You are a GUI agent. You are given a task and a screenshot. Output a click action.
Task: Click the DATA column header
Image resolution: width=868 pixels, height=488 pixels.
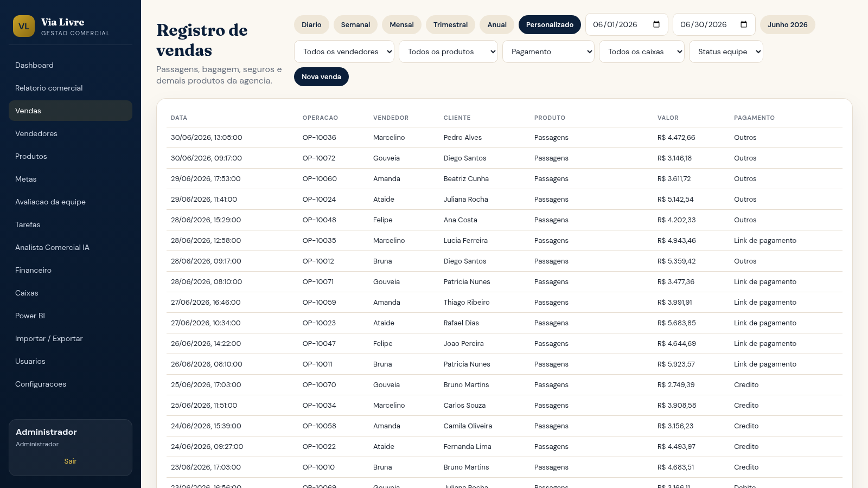(x=179, y=118)
